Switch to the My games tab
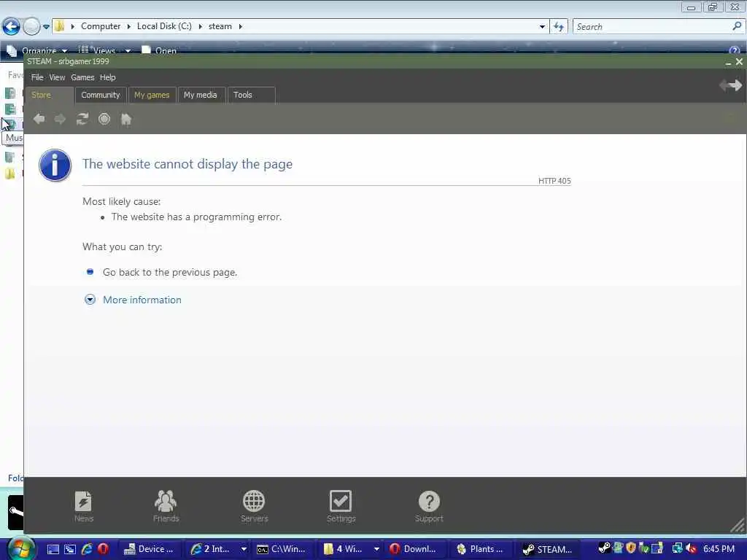 coord(152,95)
